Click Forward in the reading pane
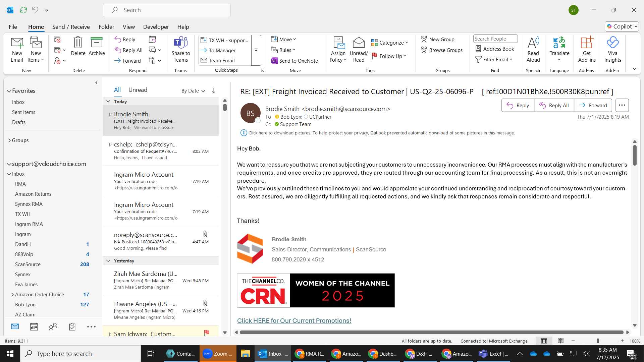The image size is (644, 362). click(593, 105)
